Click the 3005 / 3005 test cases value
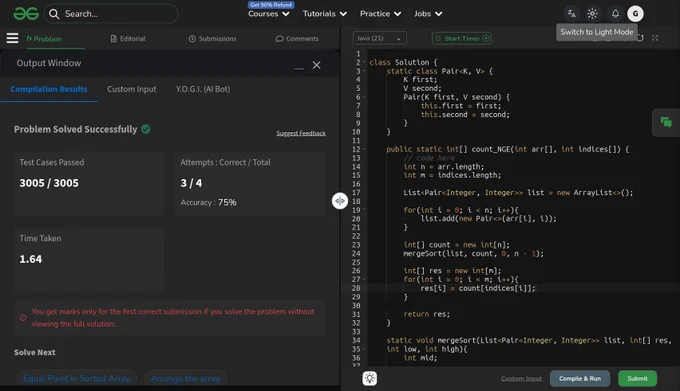 coord(49,183)
